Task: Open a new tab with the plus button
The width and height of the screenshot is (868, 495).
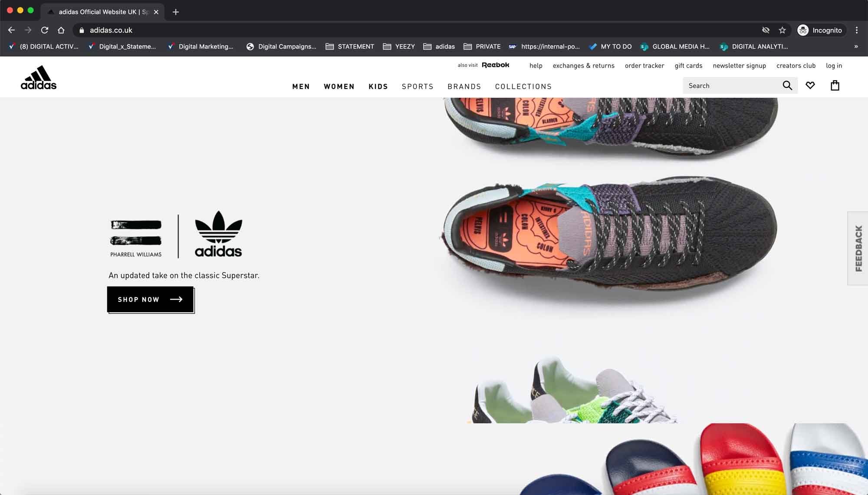Action: (x=176, y=12)
